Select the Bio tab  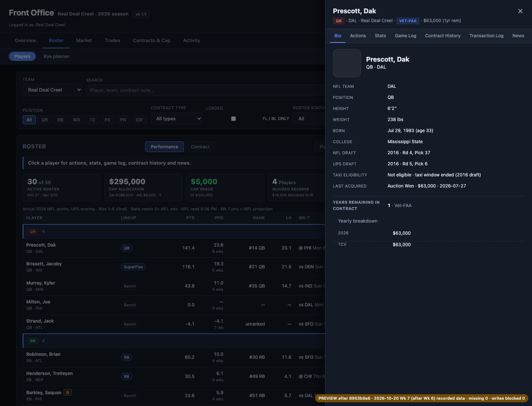[338, 36]
